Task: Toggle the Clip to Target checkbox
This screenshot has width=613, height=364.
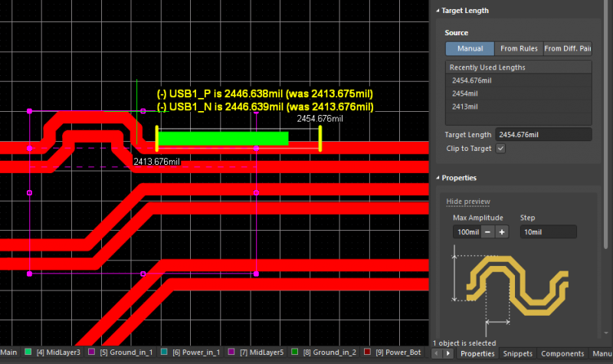Action: tap(500, 149)
